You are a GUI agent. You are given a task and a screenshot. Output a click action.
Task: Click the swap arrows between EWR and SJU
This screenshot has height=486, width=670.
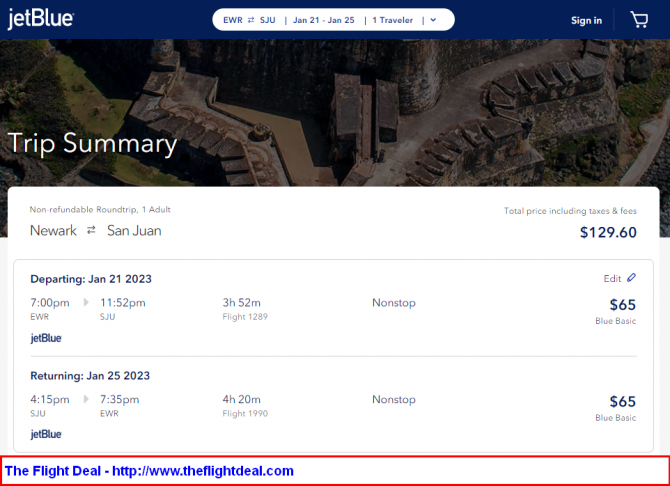251,20
